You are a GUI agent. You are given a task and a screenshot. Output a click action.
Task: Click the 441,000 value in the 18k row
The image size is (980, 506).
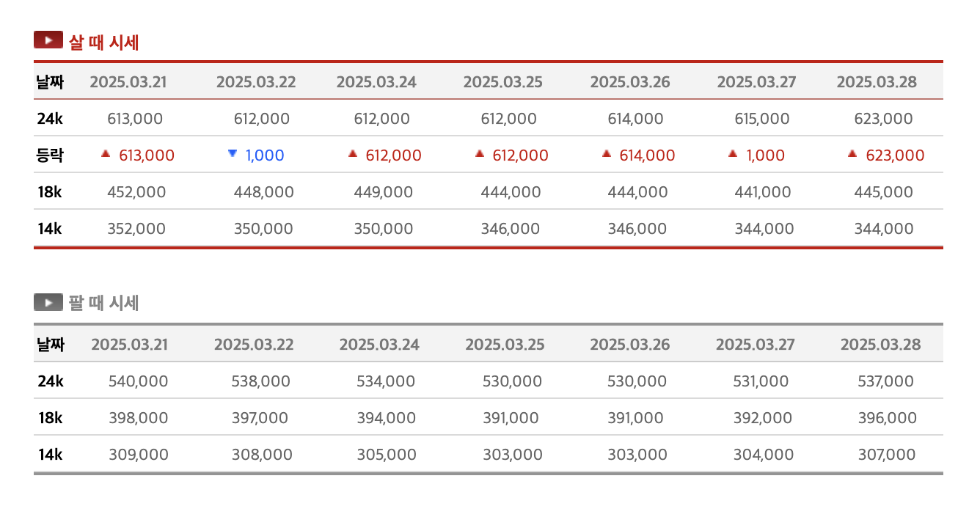(763, 192)
